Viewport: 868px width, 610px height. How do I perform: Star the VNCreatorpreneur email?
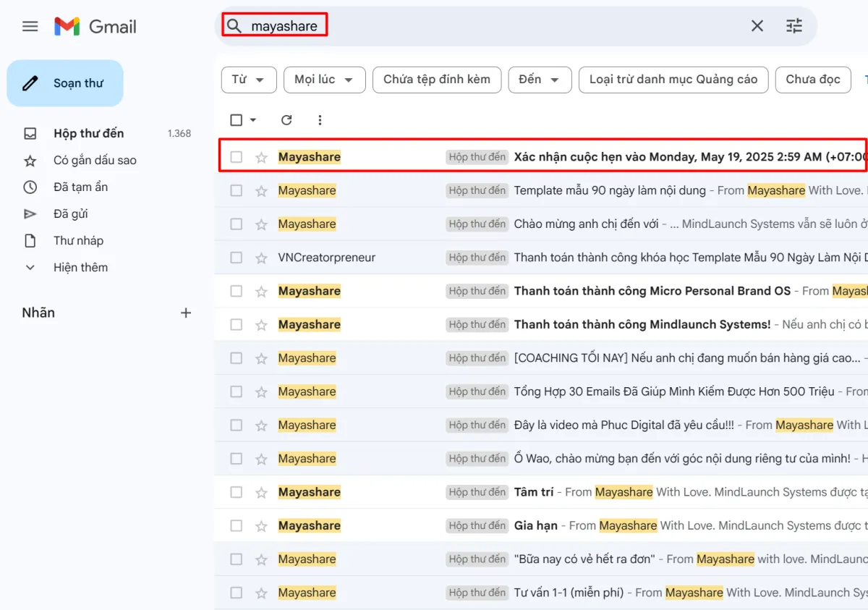tap(261, 258)
